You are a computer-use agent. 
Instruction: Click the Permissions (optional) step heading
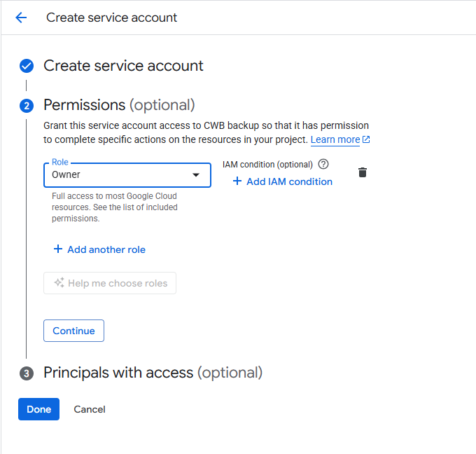[x=119, y=105]
